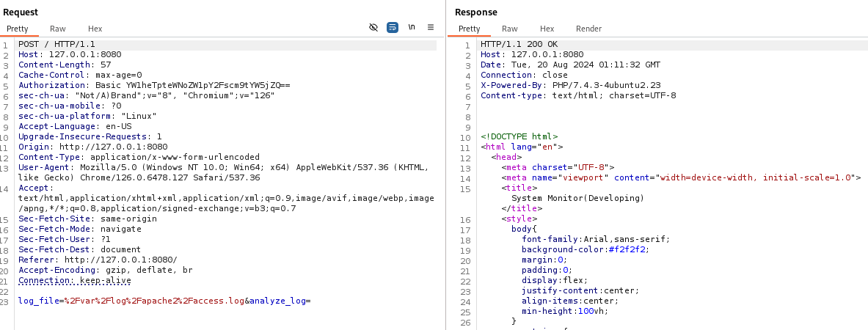
Task: Click the 'Sec-Fetch-Site: same-origin' header
Action: (88, 219)
